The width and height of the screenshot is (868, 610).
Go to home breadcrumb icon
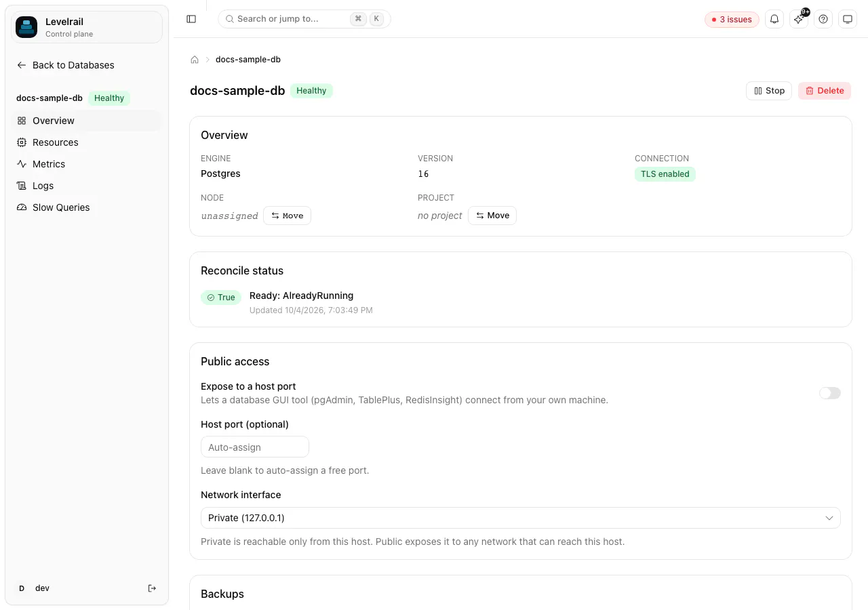(x=195, y=60)
